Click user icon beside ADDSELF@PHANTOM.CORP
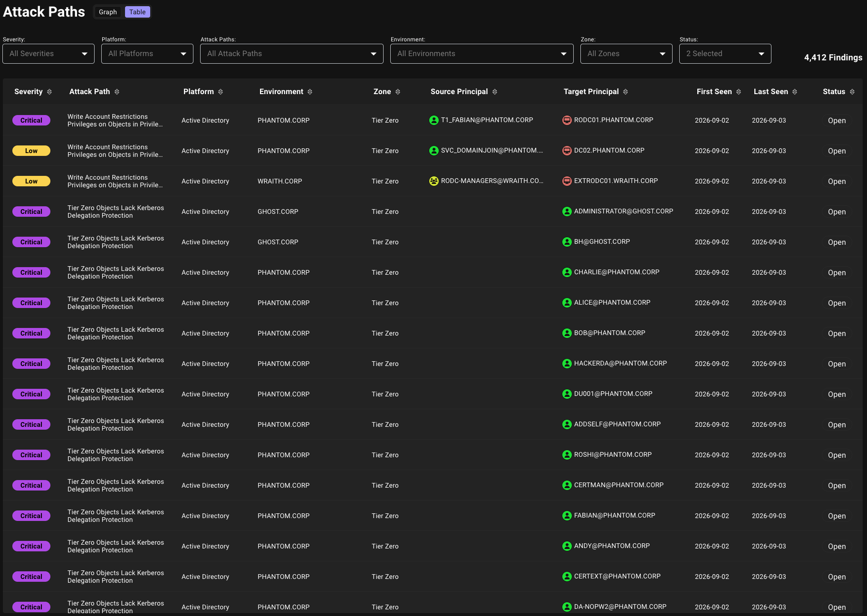867x616 pixels. tap(567, 424)
